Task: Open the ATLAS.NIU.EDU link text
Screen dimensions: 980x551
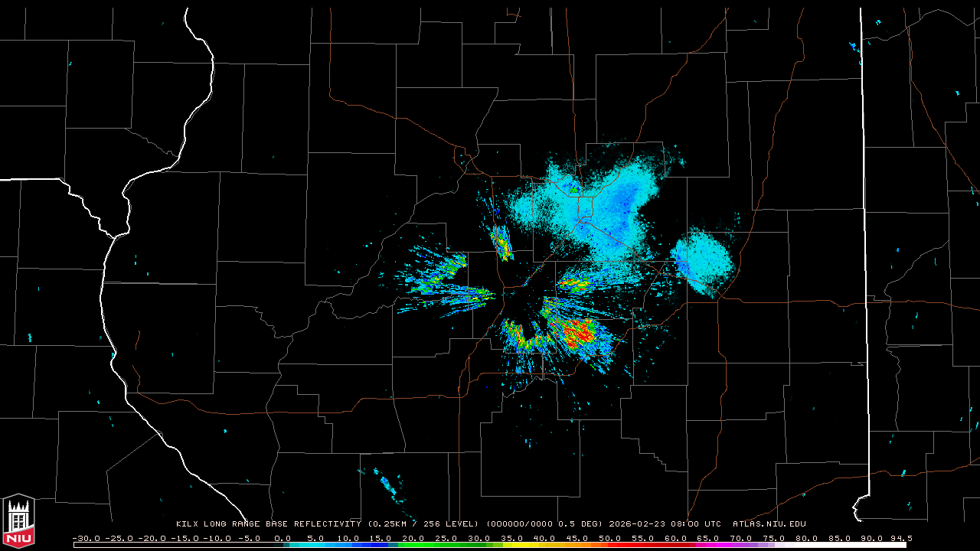Action: (x=769, y=524)
